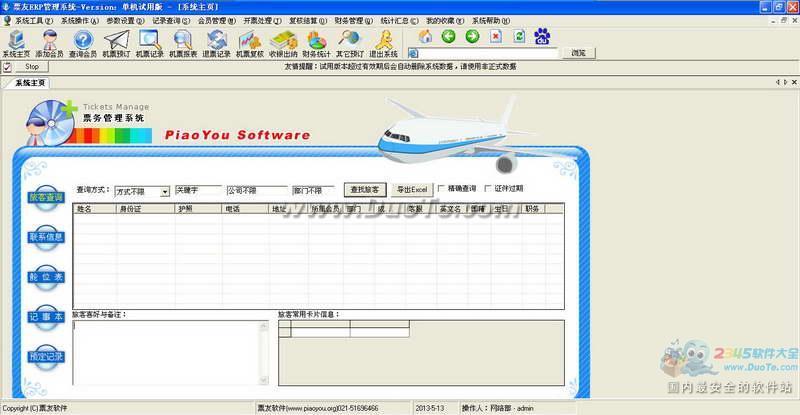Click the 电话 column header

(245, 209)
